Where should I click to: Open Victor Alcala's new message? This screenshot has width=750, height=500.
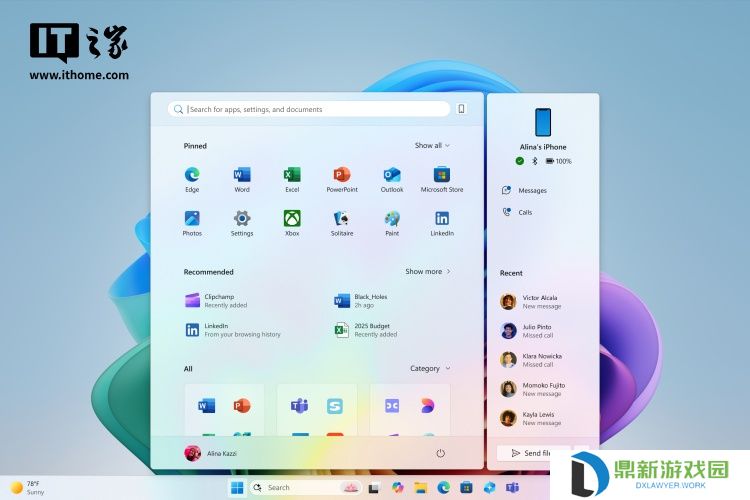point(531,302)
